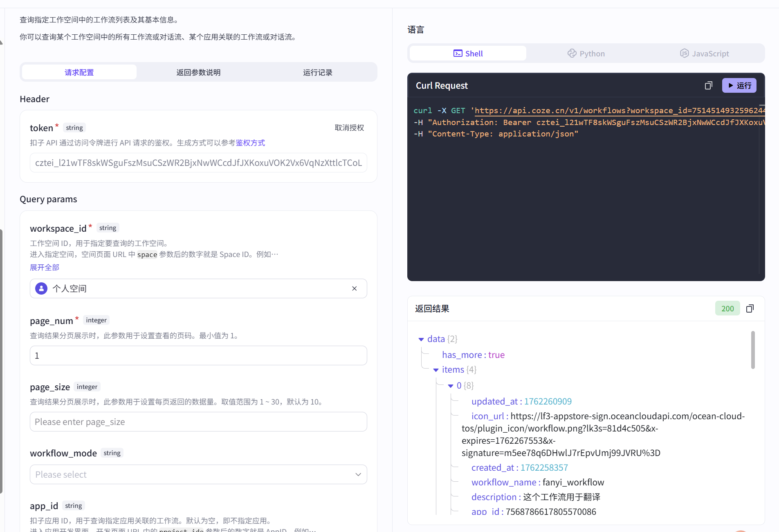Image resolution: width=779 pixels, height=532 pixels.
Task: Click the Python logo icon
Action: [x=572, y=54]
